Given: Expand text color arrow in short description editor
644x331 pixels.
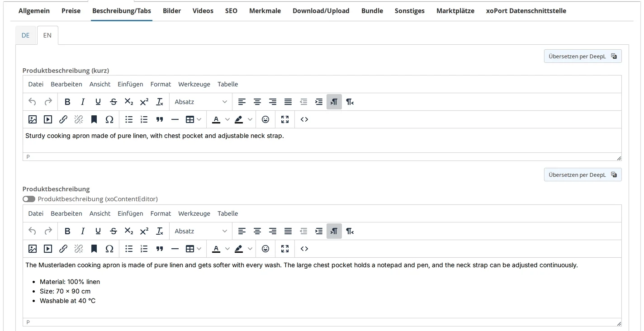Looking at the screenshot, I should [x=227, y=119].
